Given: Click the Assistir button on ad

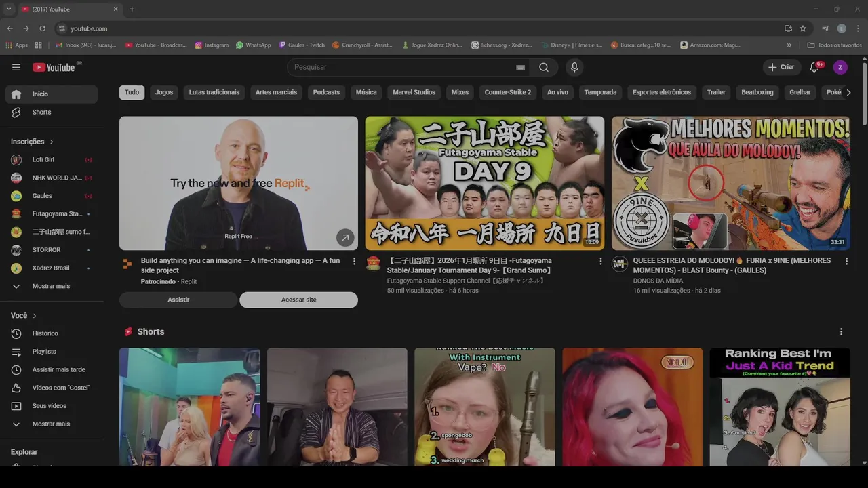Looking at the screenshot, I should tap(178, 300).
